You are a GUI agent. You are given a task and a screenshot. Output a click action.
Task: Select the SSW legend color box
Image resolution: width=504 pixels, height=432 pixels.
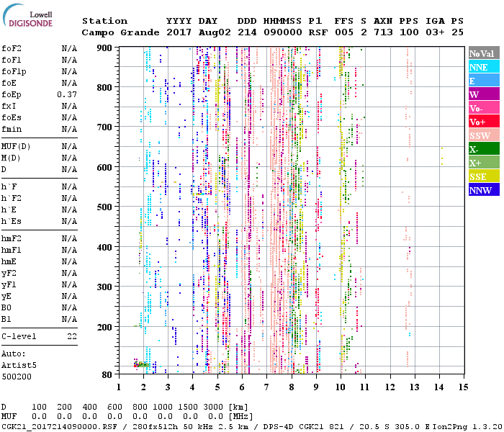tap(483, 135)
